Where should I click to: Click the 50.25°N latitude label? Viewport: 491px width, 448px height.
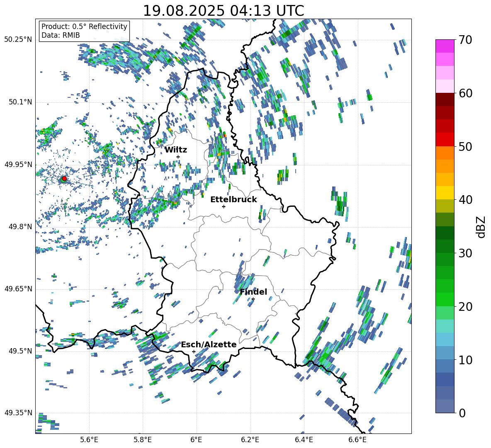tap(18, 40)
